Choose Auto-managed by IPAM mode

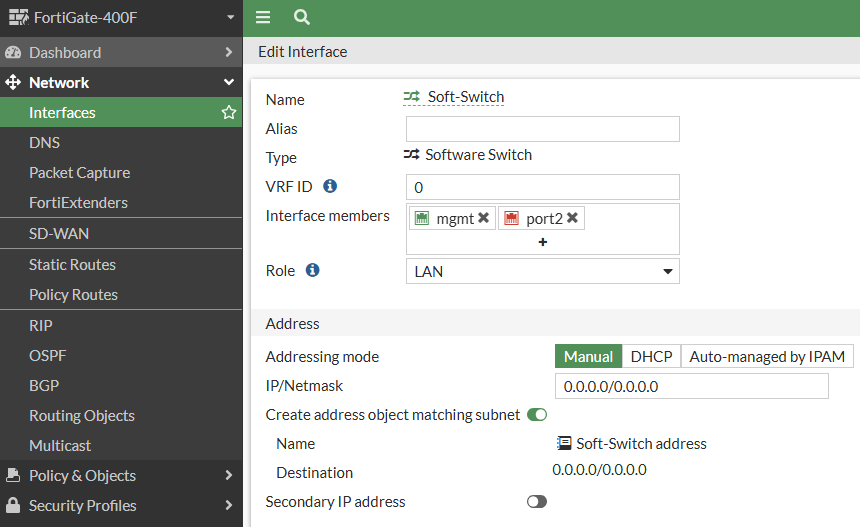coord(767,357)
